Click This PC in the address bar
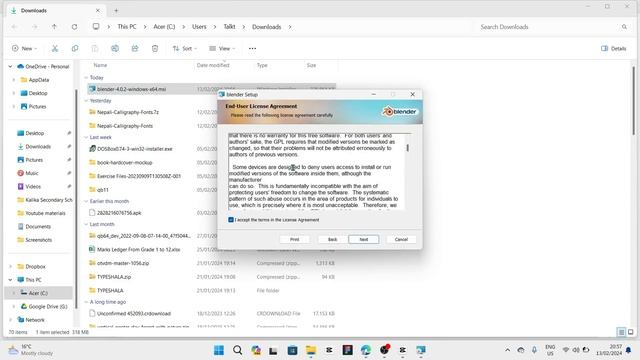Screen dimensions: 640x360 127,27
